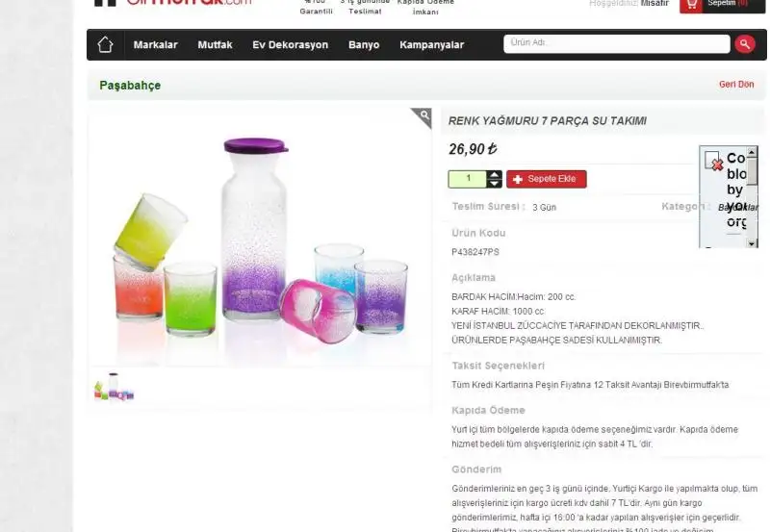Focus the Ürün Adı search field
Screen dimensions: 770x532
617,43
